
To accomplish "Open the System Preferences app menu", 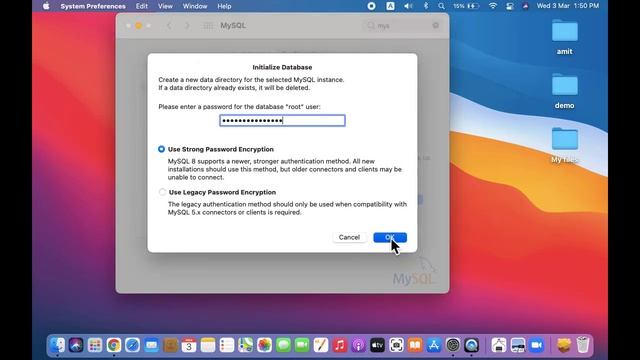I will point(93,6).
